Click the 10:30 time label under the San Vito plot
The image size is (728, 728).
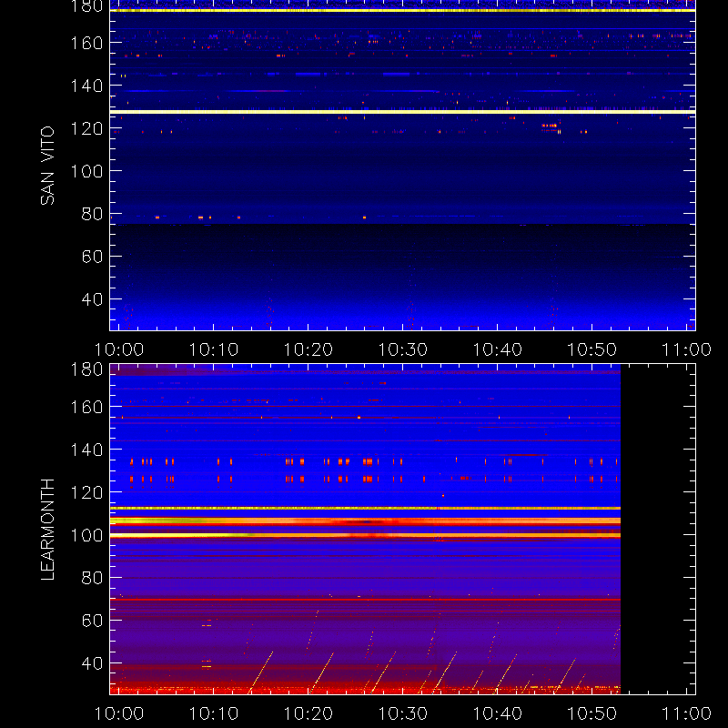coord(403,349)
